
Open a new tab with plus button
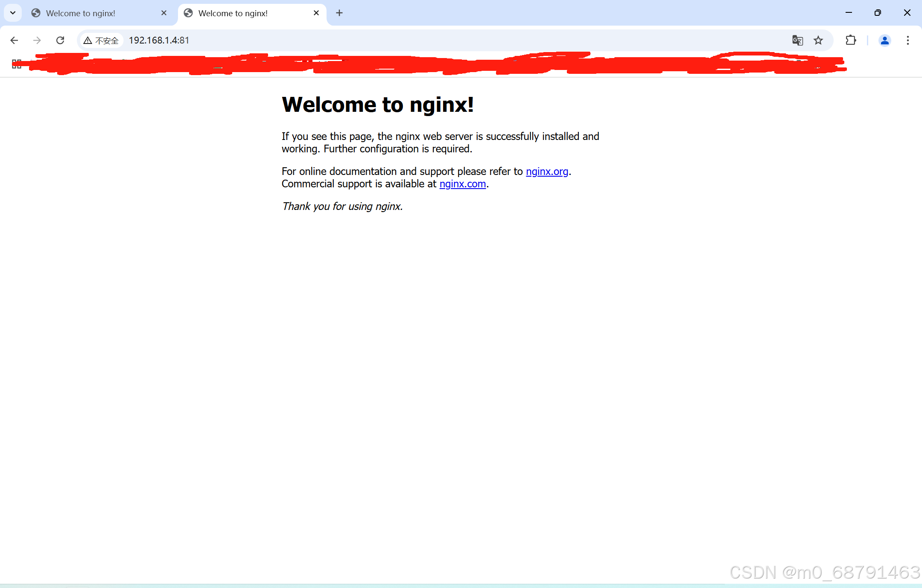339,13
